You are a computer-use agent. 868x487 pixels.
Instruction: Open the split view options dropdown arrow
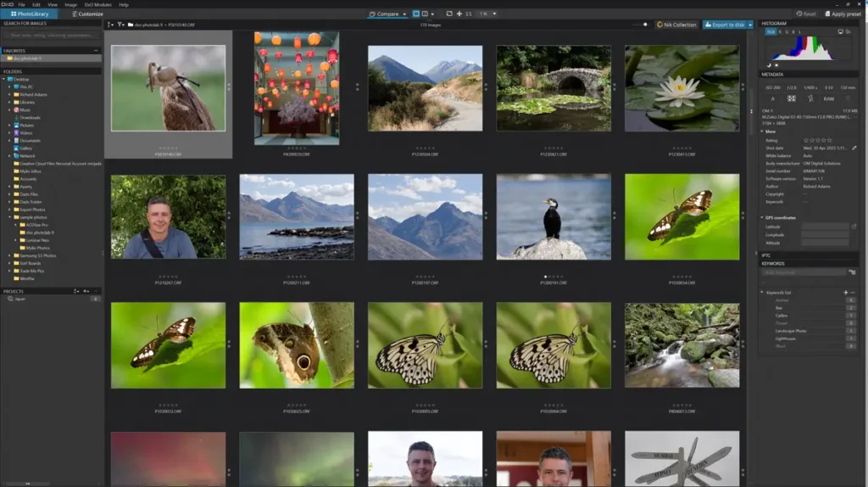[432, 14]
